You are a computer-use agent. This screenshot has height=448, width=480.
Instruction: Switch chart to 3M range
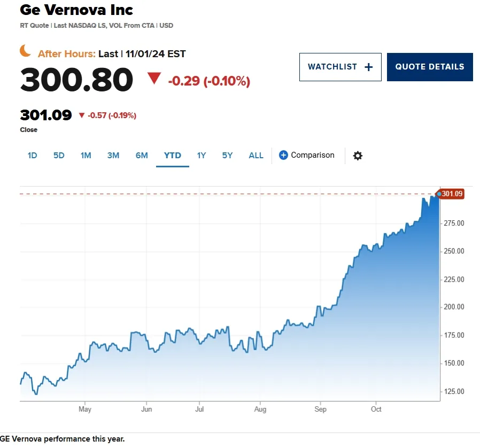click(113, 156)
